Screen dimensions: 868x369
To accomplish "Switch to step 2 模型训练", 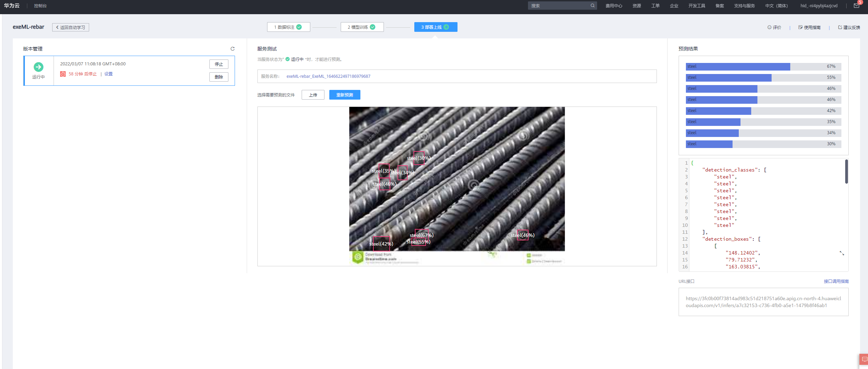I will pos(362,27).
